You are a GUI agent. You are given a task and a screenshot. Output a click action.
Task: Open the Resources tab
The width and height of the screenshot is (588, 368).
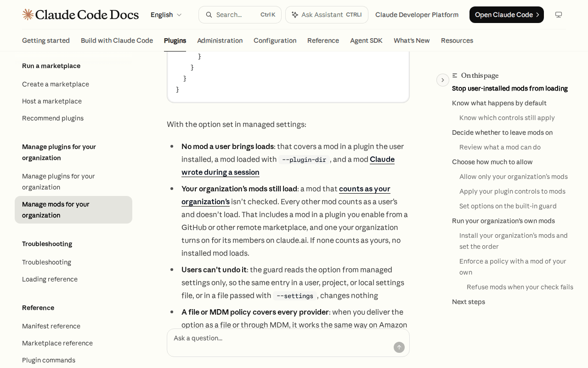pos(457,40)
